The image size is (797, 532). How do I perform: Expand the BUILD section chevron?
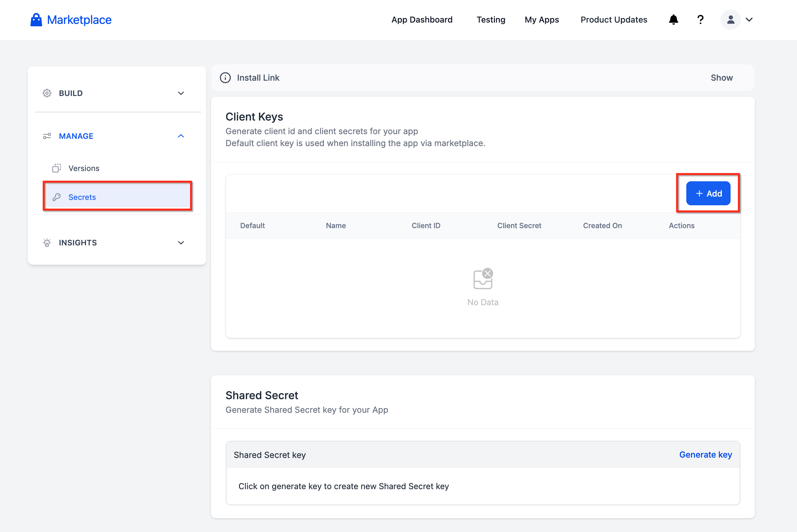pos(181,93)
